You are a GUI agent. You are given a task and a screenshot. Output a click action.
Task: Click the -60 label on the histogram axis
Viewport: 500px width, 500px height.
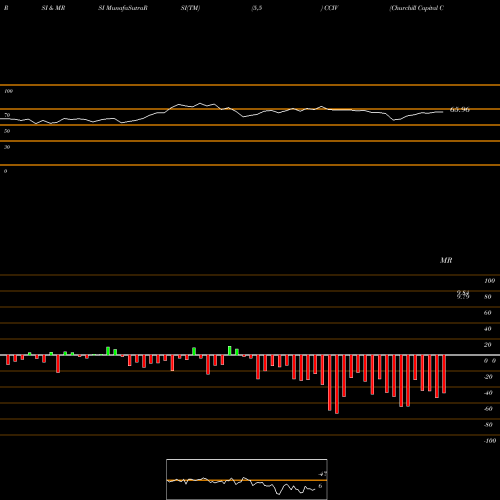(488, 409)
